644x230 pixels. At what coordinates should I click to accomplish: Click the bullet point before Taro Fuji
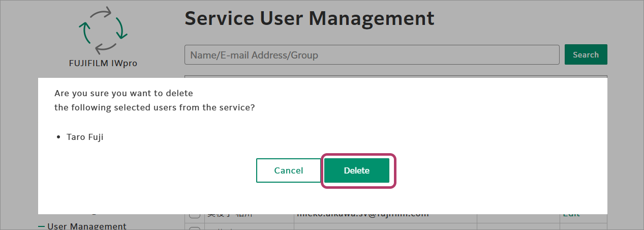coord(59,137)
